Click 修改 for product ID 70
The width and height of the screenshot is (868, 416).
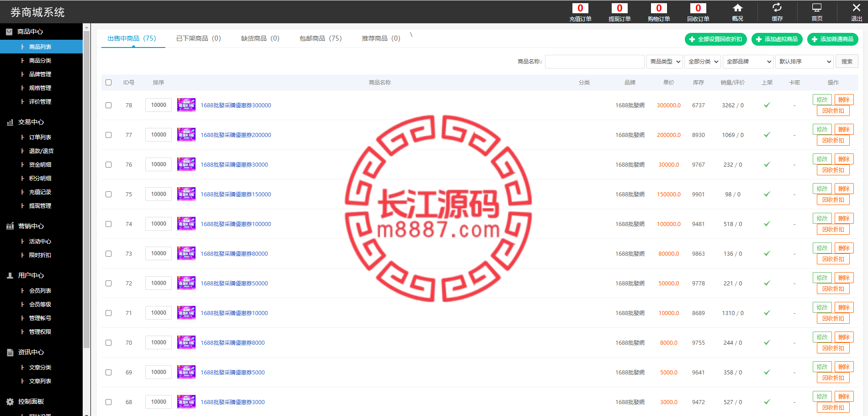click(822, 337)
